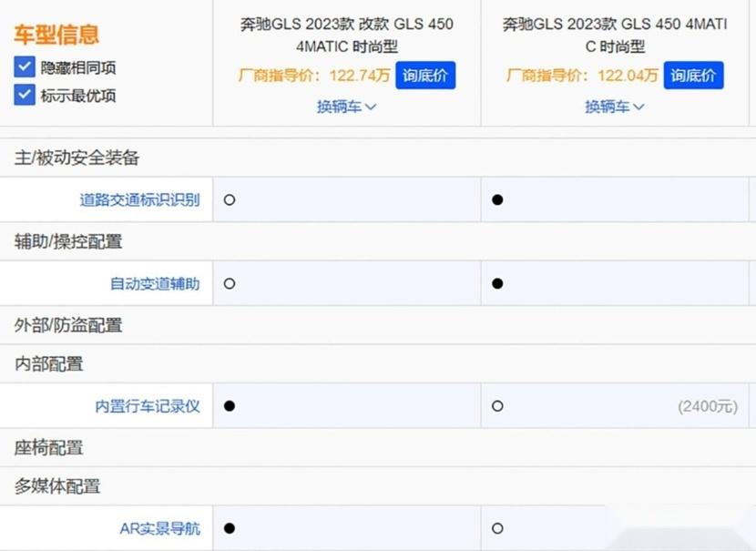The image size is (756, 551).
Task: Open the 内置行车记录仪 feature link
Action: tap(148, 406)
